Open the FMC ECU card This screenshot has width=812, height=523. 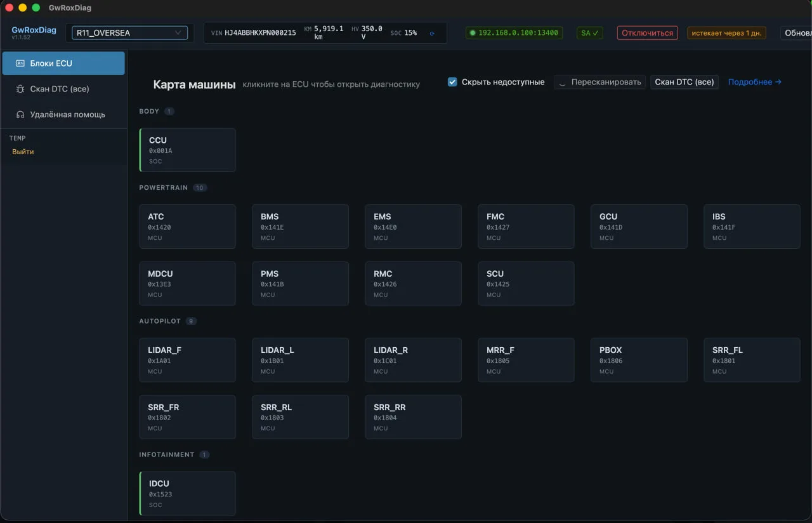click(527, 227)
